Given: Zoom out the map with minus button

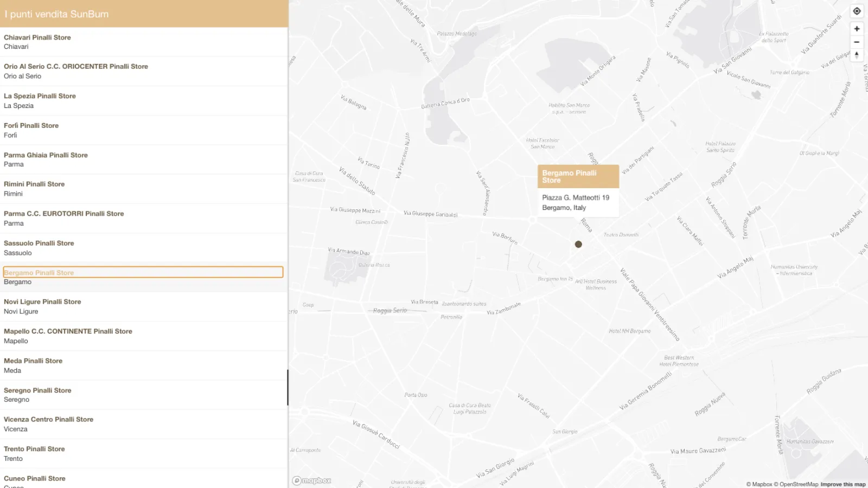Looking at the screenshot, I should tap(857, 42).
